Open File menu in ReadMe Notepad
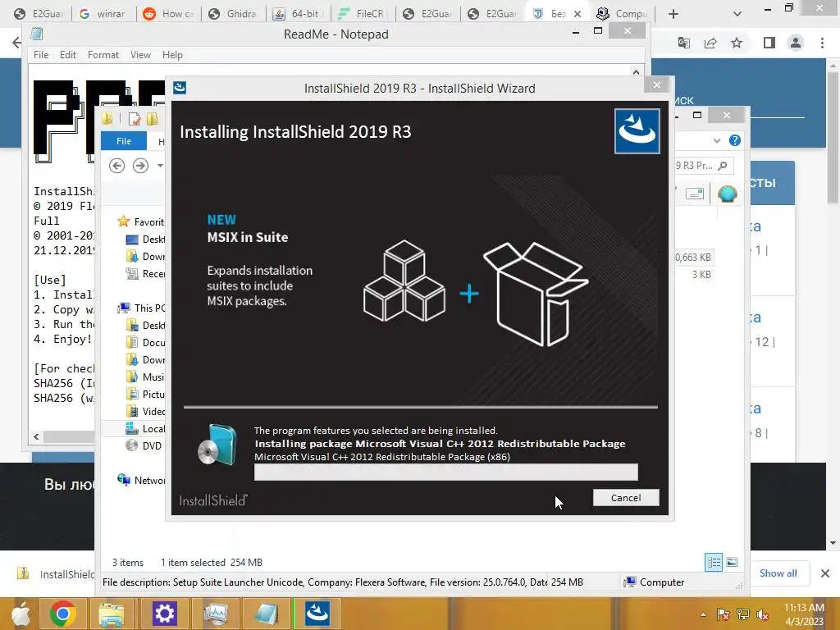840x630 pixels. (41, 55)
